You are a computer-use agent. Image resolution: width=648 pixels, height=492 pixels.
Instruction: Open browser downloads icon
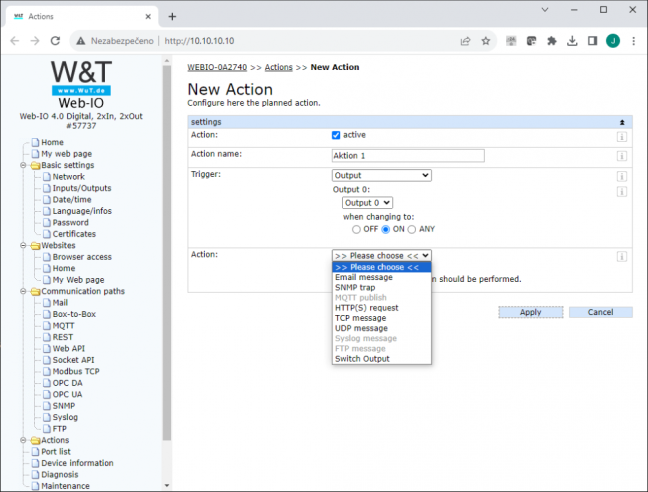[x=572, y=41]
